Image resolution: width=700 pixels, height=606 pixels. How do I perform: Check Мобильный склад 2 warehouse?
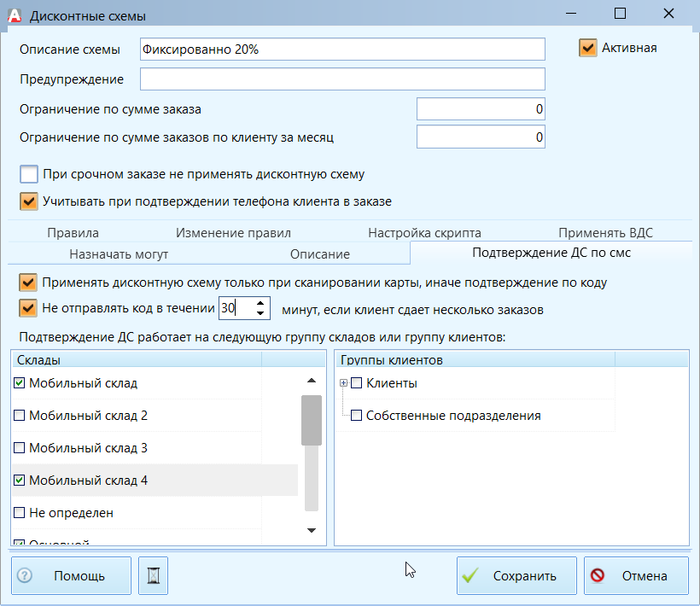coord(19,416)
